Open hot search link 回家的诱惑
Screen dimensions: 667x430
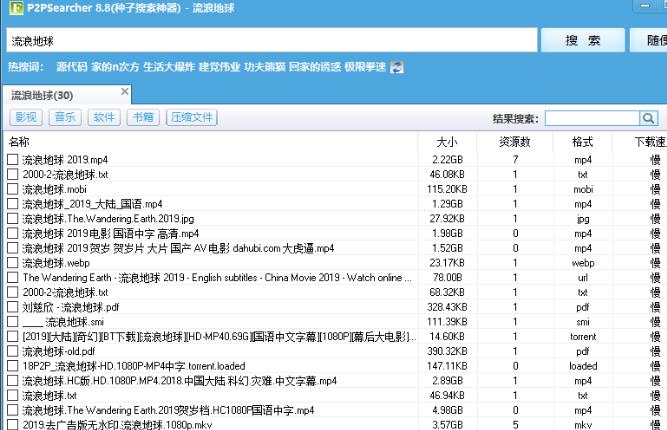pyautogui.click(x=315, y=67)
